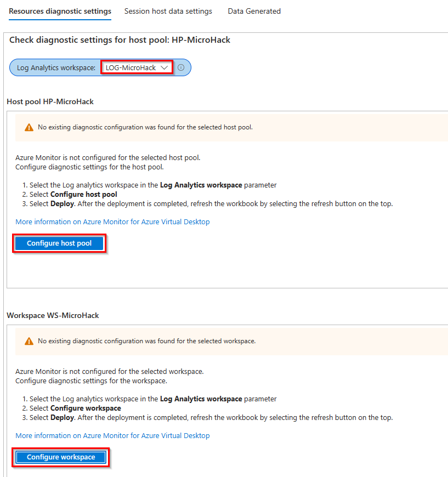Click the information icon beside the workspace dropdown
Screen dimensions: 448x477
(181, 67)
